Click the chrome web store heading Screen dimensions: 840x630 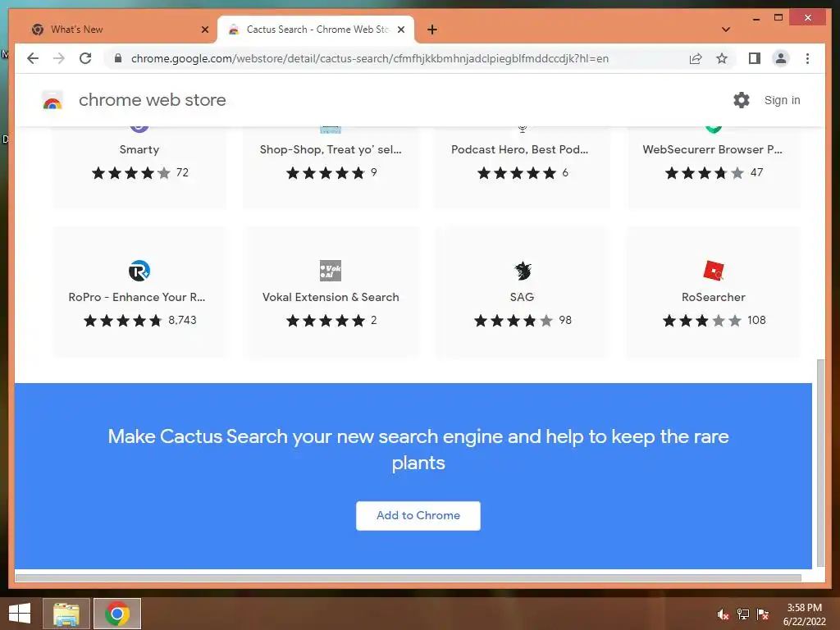(x=152, y=100)
